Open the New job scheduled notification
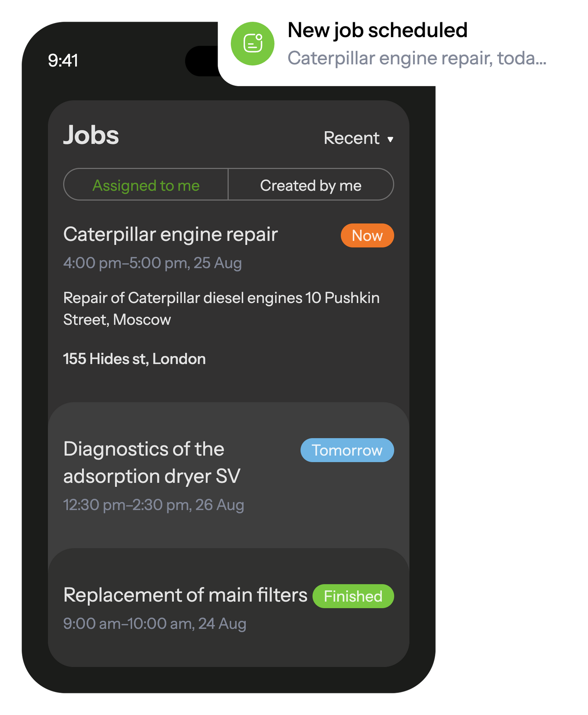 coord(377,30)
